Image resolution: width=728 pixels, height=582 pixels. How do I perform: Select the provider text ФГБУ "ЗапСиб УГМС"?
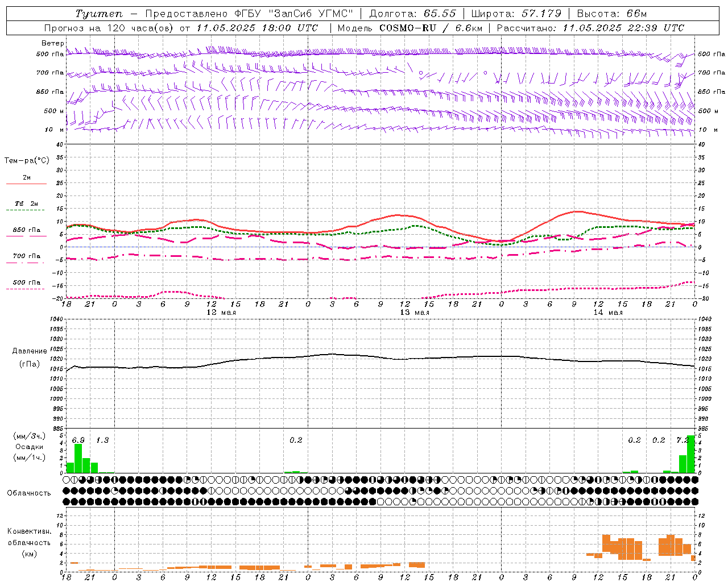point(293,14)
